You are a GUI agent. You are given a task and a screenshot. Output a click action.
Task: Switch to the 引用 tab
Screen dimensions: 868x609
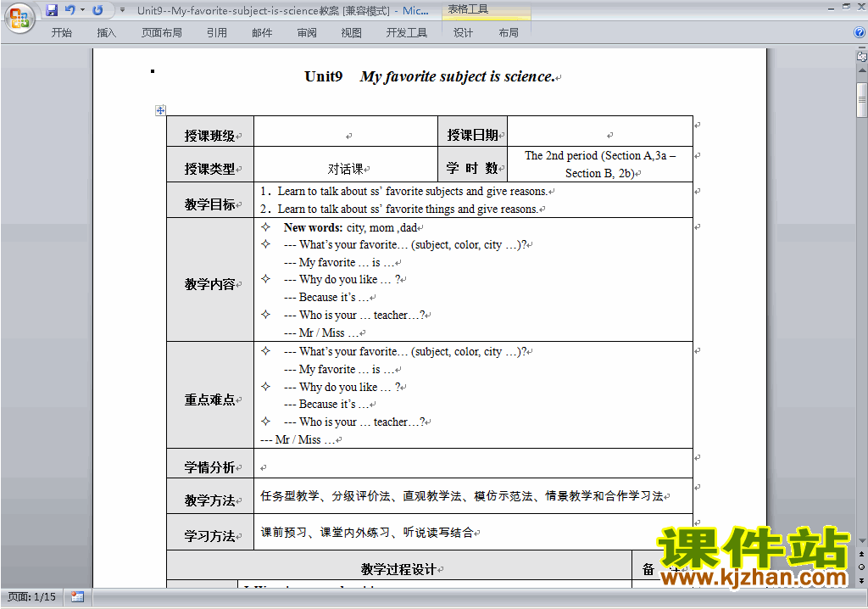tap(217, 33)
